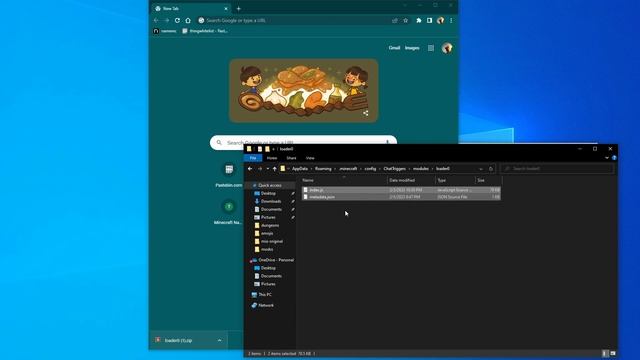Open the first bookmark in the bookmarks bar

165,31
